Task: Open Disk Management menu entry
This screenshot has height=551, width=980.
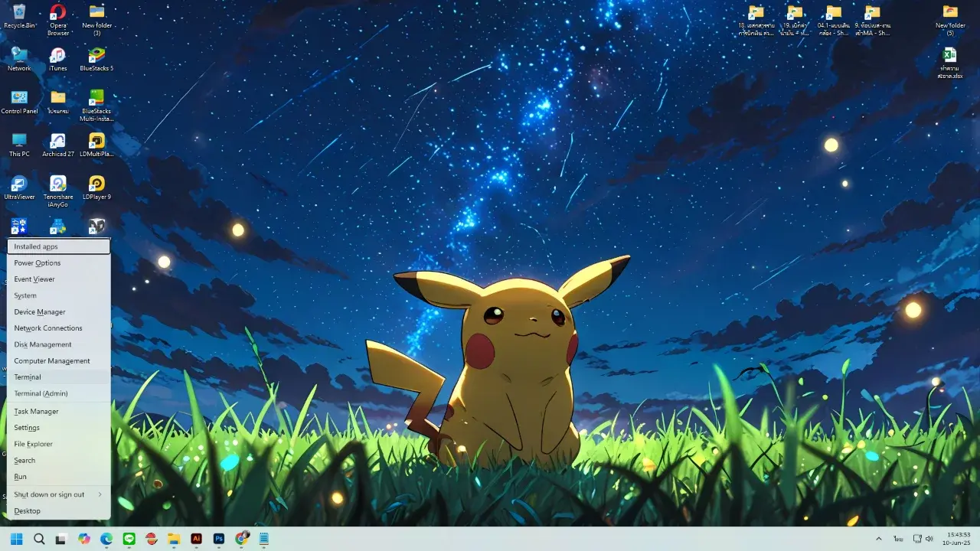Action: (59, 344)
